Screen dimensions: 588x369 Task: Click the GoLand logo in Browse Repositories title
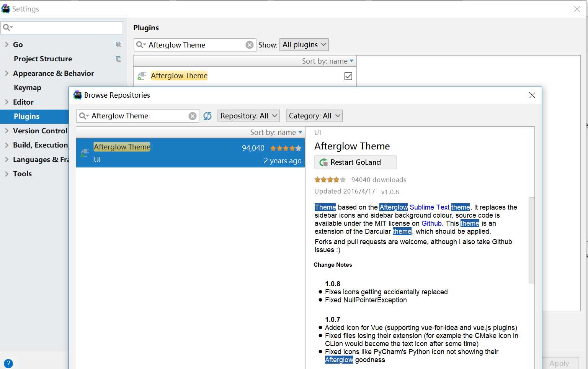tap(78, 95)
